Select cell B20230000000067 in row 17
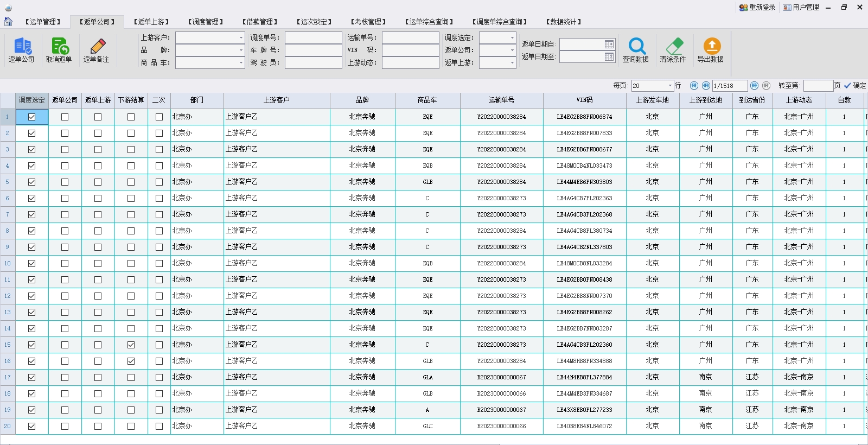868x445 pixels. [x=502, y=377]
